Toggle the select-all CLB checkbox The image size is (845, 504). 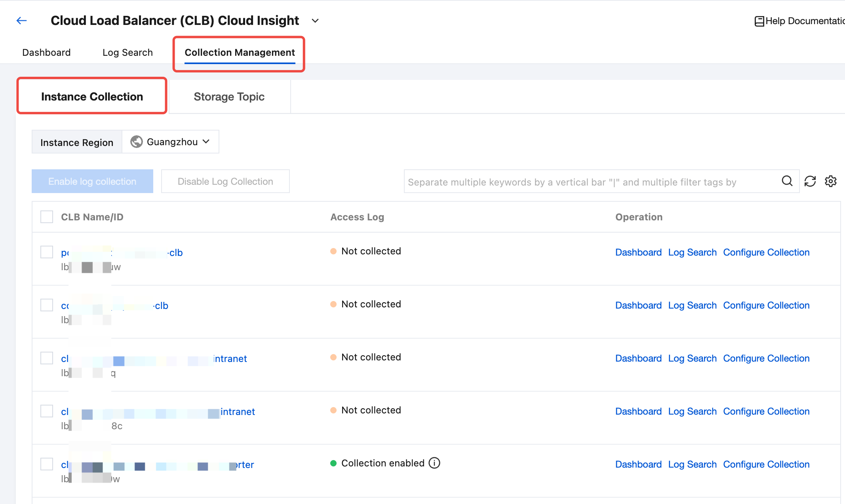coord(47,217)
